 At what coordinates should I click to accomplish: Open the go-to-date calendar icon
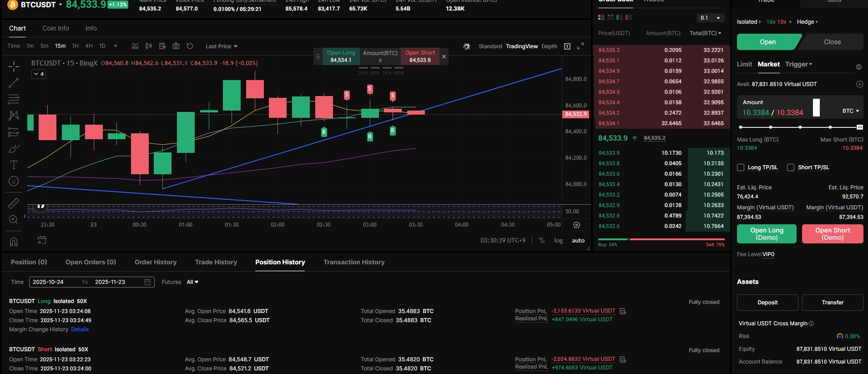pos(42,240)
